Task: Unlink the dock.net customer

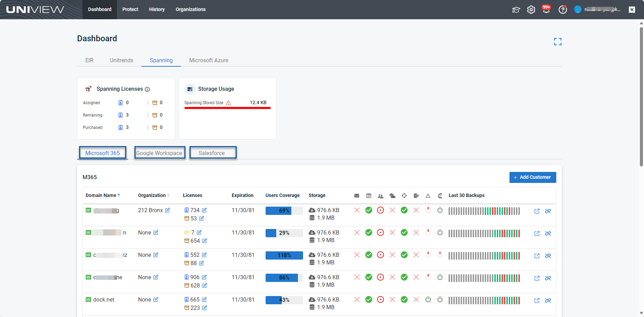Action: point(548,300)
